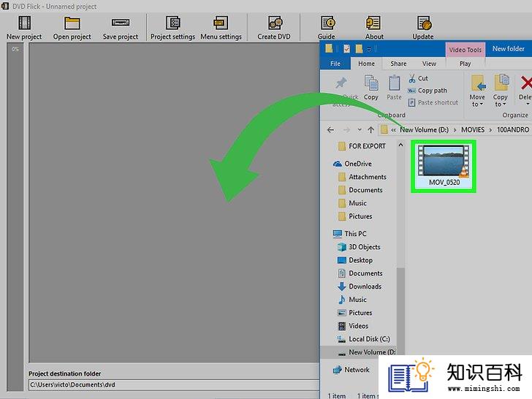Click Project destination folder path field
This screenshot has height=399, width=532.
[174, 384]
